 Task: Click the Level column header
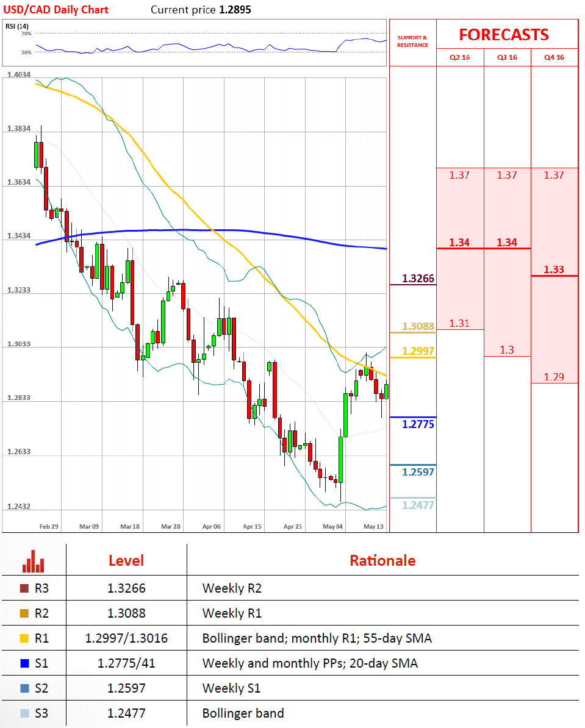tap(126, 561)
